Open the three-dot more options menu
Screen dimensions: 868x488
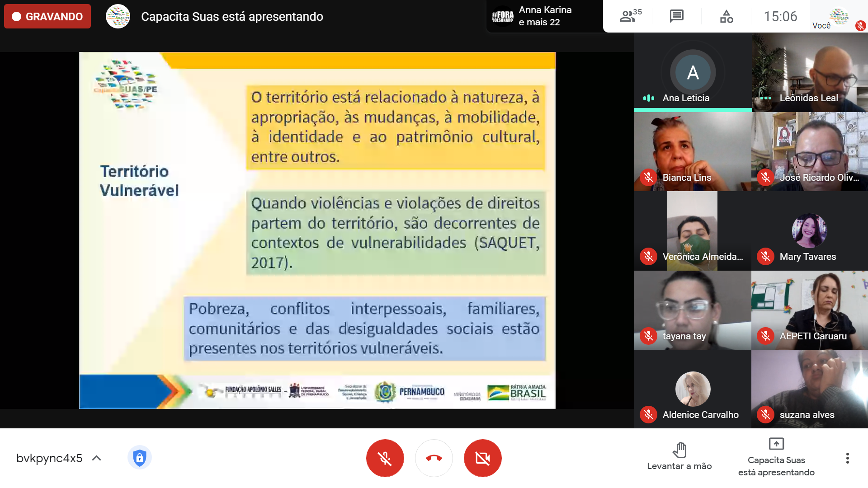847,458
